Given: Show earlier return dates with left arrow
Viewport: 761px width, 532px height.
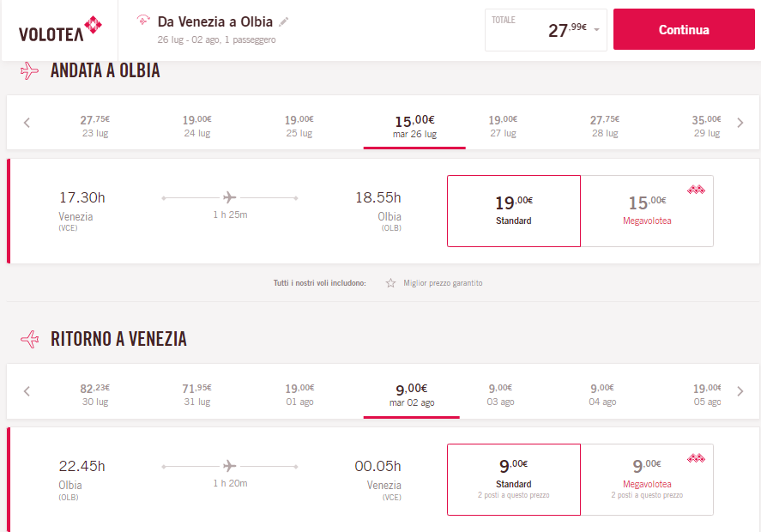Looking at the screenshot, I should pos(27,391).
